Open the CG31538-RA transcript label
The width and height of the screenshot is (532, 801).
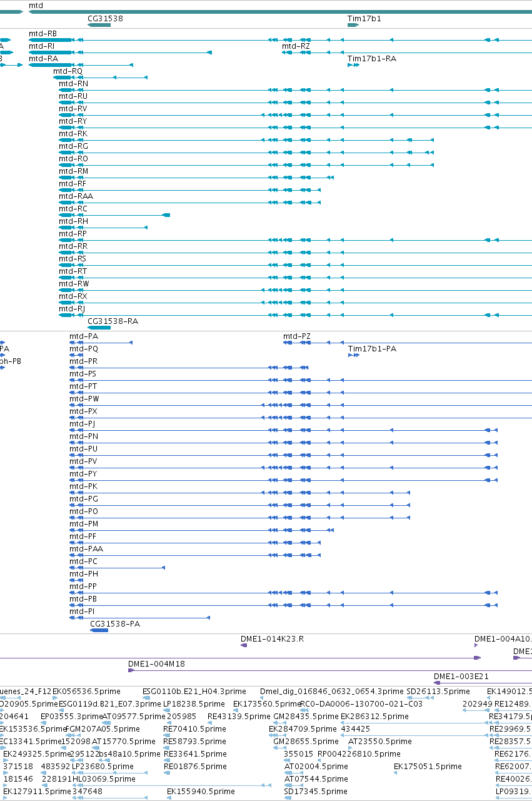pyautogui.click(x=113, y=321)
